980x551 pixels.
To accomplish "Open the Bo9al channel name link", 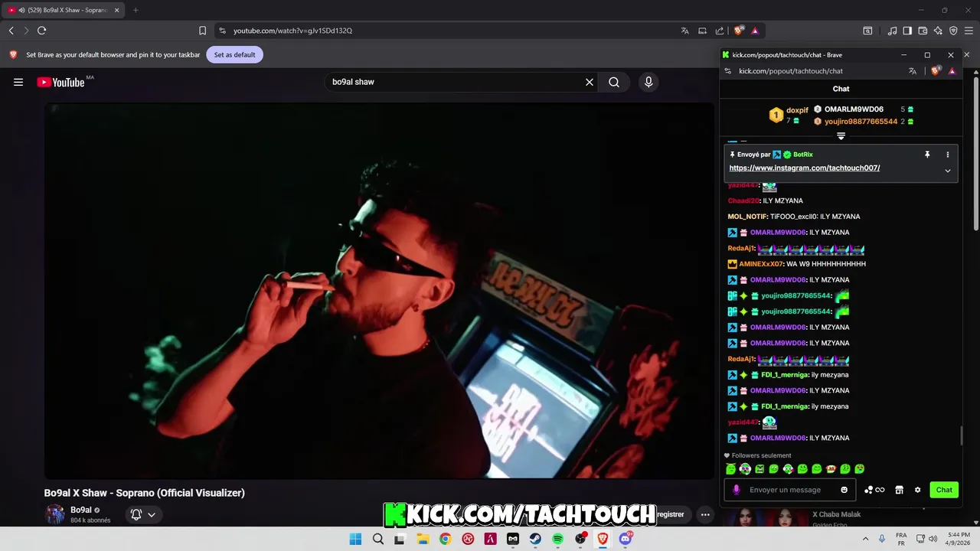I will point(81,510).
